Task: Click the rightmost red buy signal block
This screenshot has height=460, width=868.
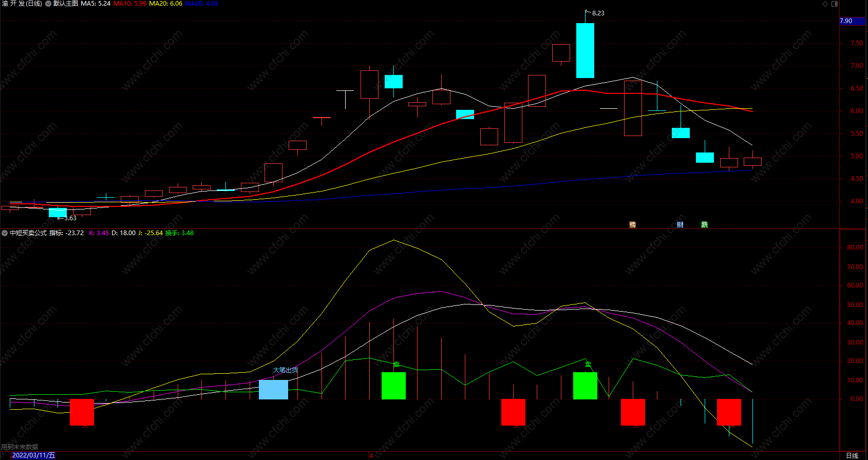Action: pyautogui.click(x=729, y=412)
